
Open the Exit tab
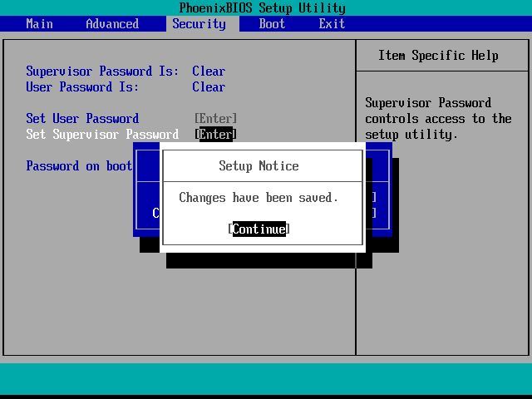tap(332, 24)
